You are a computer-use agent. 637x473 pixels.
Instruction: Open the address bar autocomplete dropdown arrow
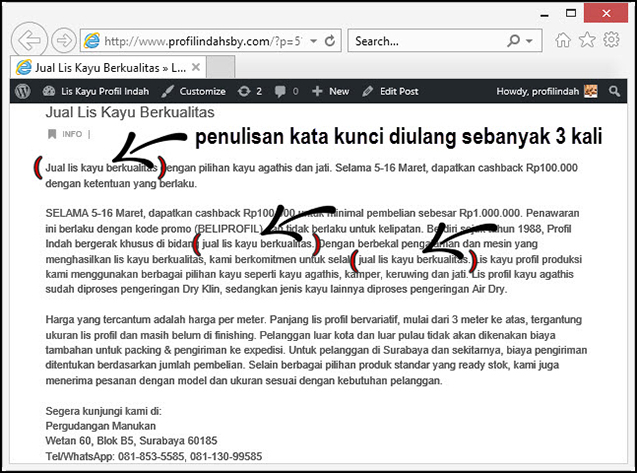click(x=314, y=41)
